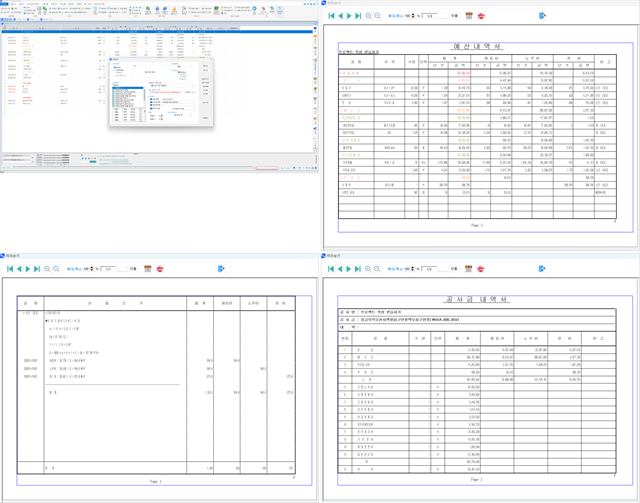Go to previous page in 공사금내역서 preview
Screen dimensions: 640x503
pyautogui.click(x=340, y=269)
